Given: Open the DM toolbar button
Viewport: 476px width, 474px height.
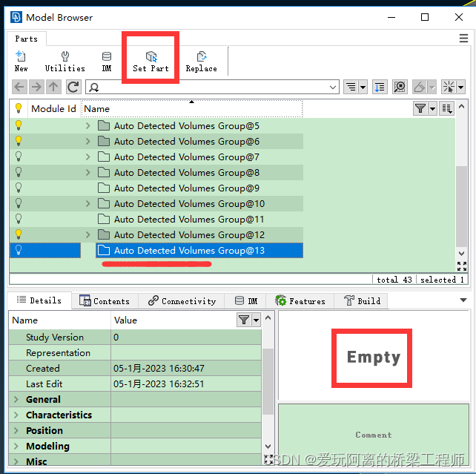Looking at the screenshot, I should pyautogui.click(x=107, y=61).
